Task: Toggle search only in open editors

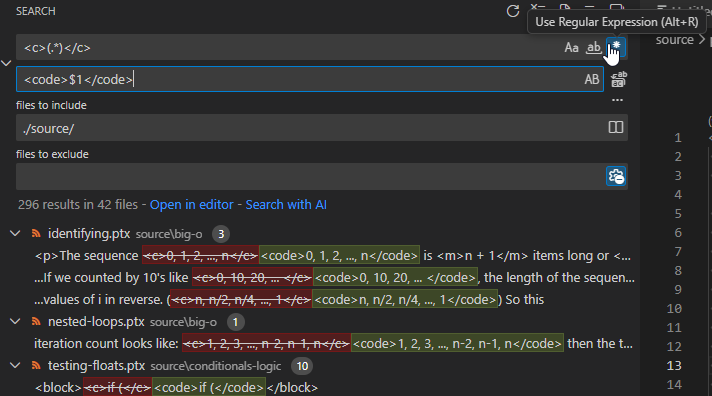Action: [x=616, y=127]
